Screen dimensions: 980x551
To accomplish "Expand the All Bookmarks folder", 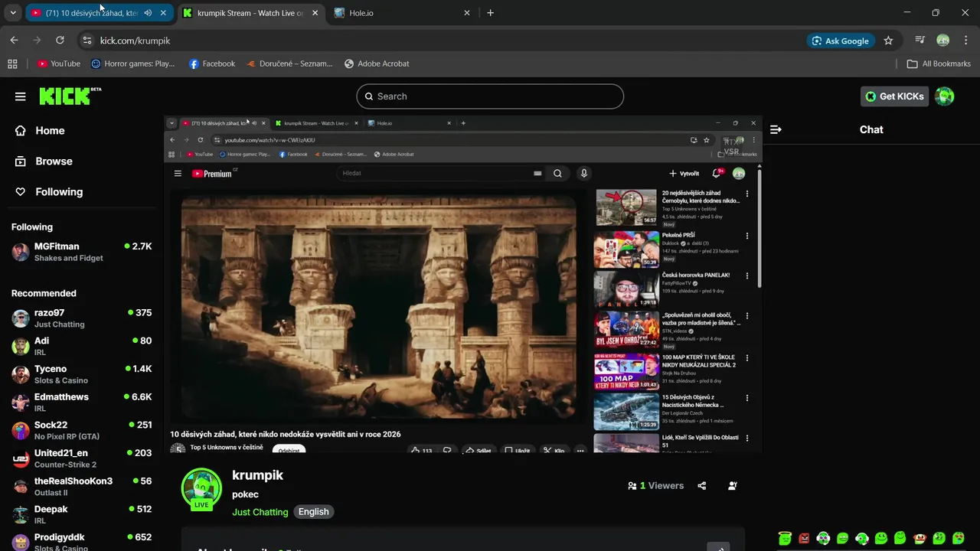I will [x=939, y=64].
